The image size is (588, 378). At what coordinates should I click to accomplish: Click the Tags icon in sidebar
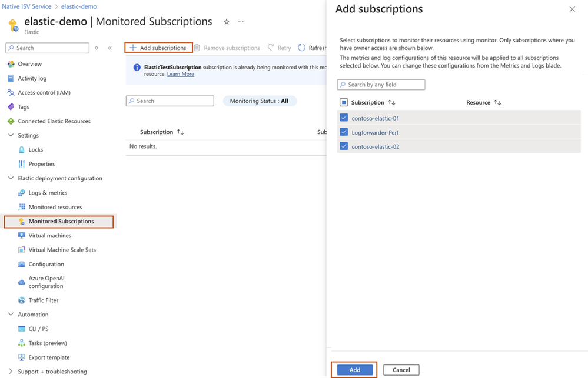[x=11, y=107]
